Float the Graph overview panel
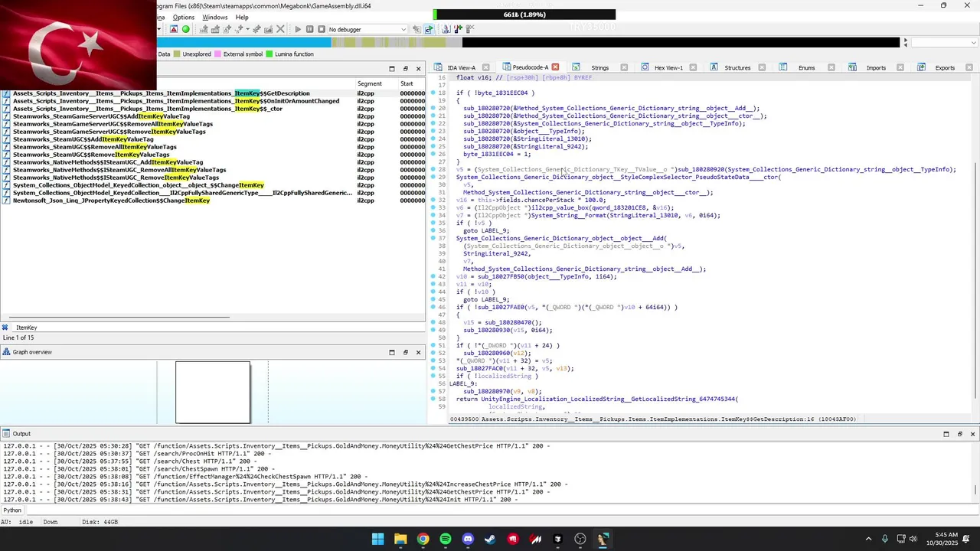980x551 pixels. 405,352
